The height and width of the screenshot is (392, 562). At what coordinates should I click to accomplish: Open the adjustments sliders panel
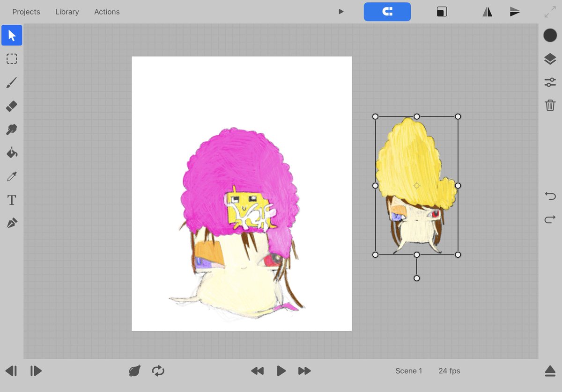[550, 82]
